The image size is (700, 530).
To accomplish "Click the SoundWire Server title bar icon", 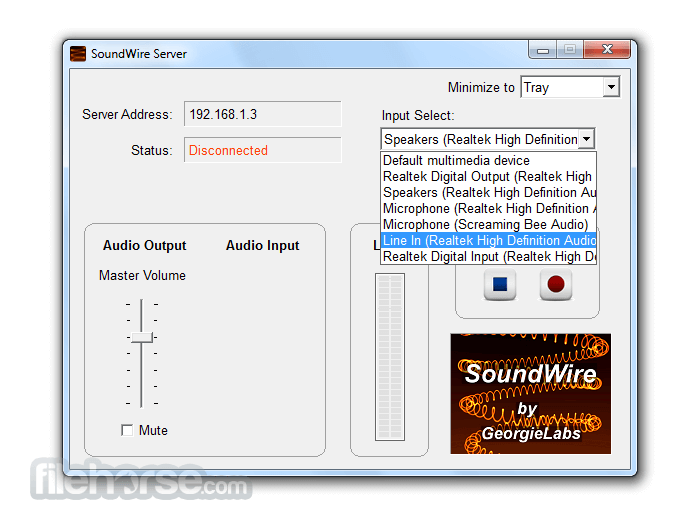I will tap(78, 54).
